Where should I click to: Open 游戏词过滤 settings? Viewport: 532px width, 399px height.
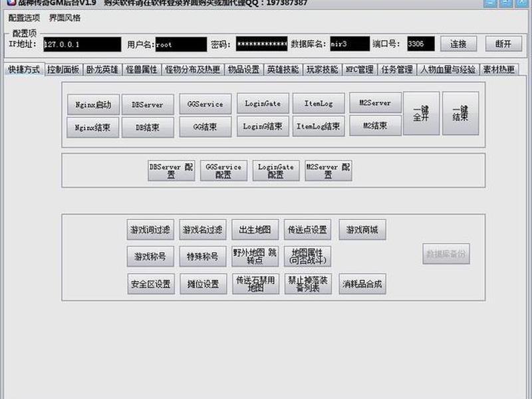click(150, 229)
